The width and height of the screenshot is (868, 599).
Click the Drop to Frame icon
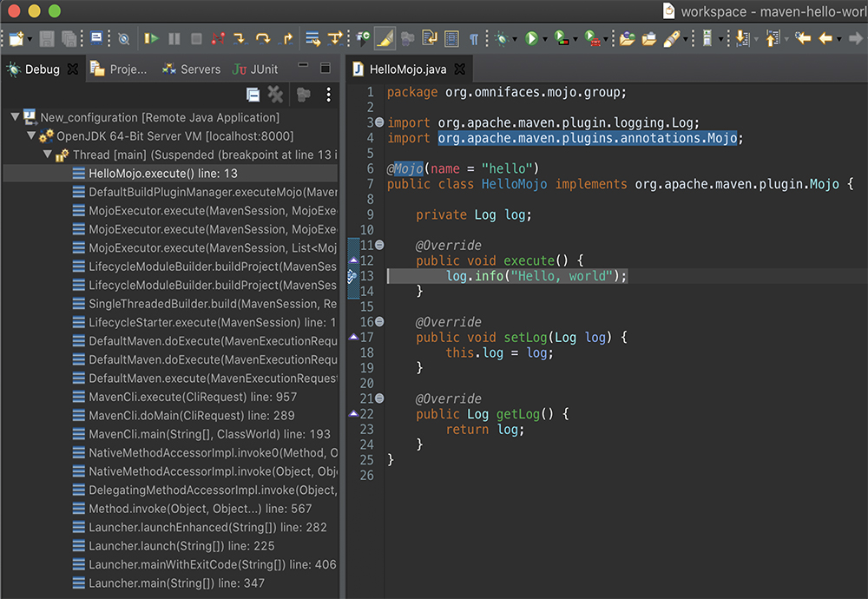(313, 38)
